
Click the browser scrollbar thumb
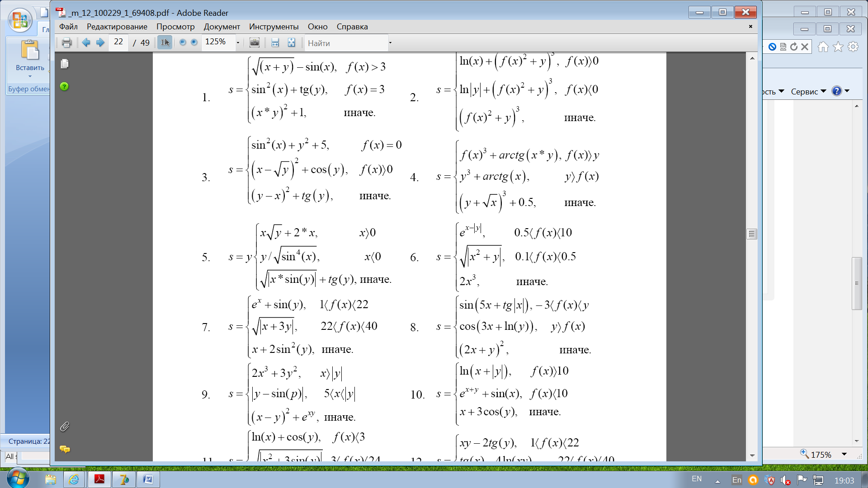click(857, 283)
